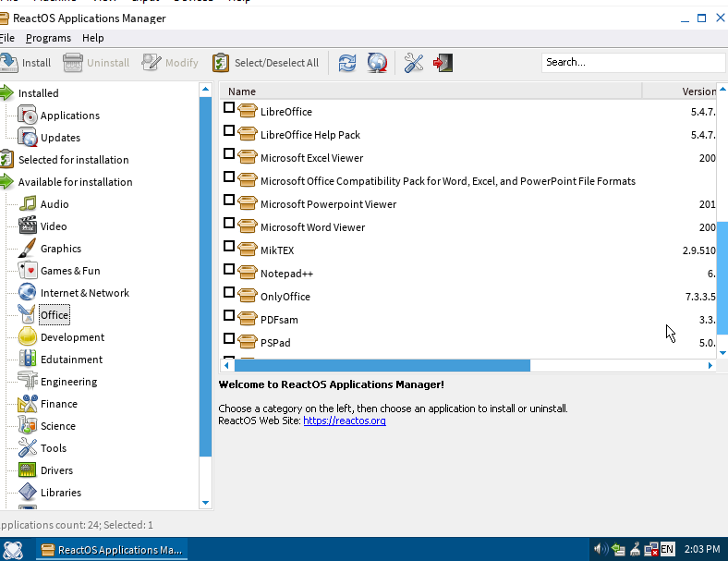
Task: Click the Exit door icon
Action: 443,63
